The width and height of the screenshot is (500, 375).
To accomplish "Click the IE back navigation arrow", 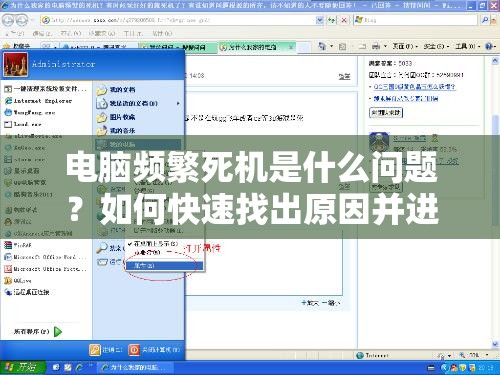I will click(x=8, y=21).
